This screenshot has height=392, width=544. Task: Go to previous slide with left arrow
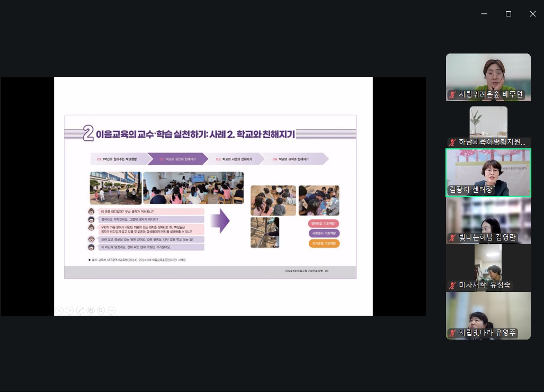point(59,310)
